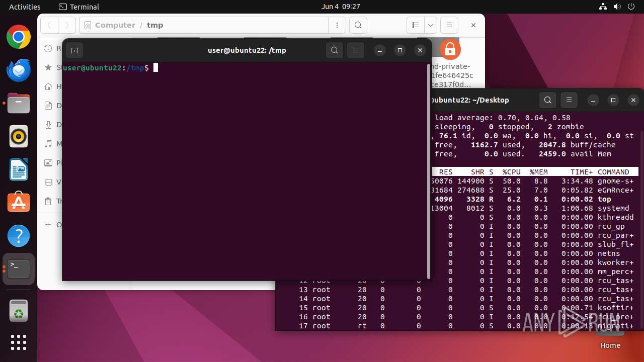This screenshot has width=644, height=362.
Task: Click the Home desktop icon label
Action: [610, 345]
